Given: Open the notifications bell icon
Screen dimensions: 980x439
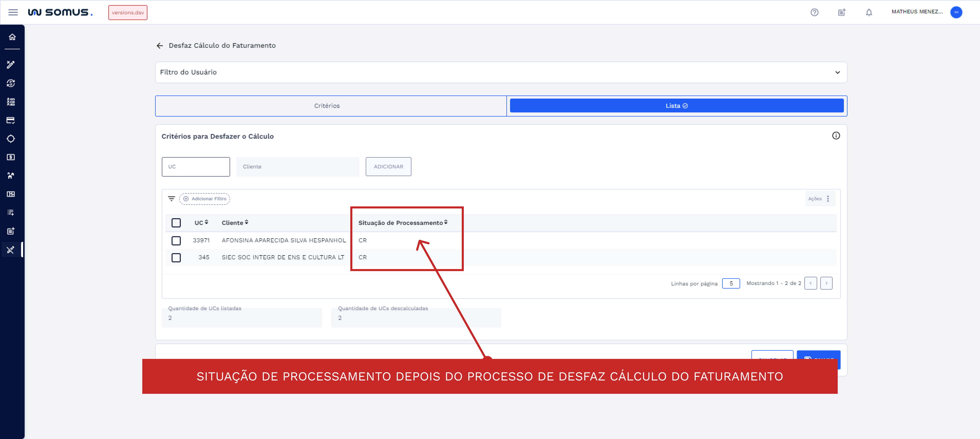Looking at the screenshot, I should (x=869, y=12).
